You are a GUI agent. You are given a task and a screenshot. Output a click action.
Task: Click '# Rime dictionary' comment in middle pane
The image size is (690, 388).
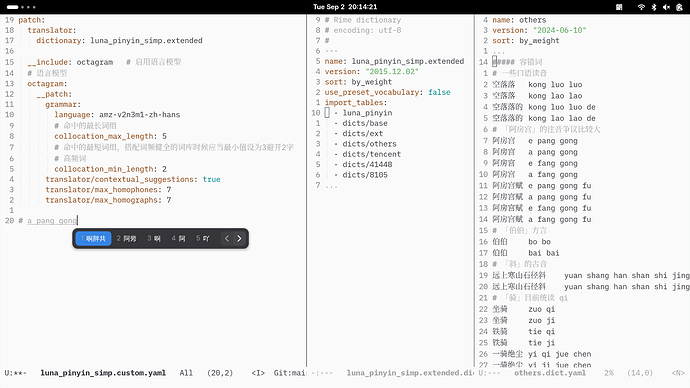click(363, 20)
